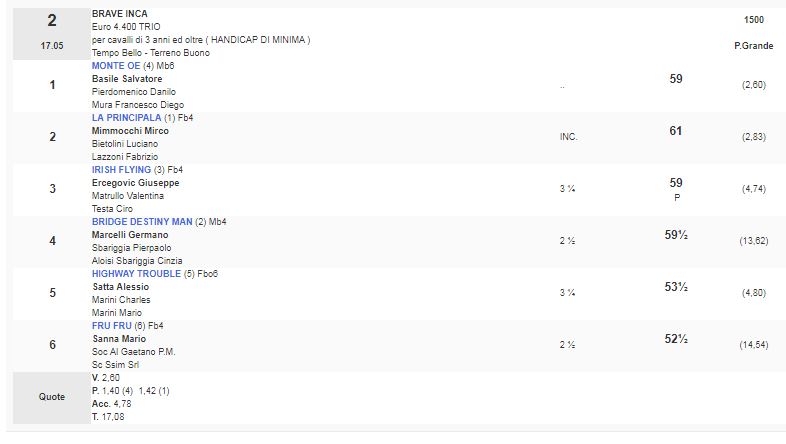This screenshot has height=444, width=786.
Task: Open the MONTE OE horse link
Action: tap(113, 65)
